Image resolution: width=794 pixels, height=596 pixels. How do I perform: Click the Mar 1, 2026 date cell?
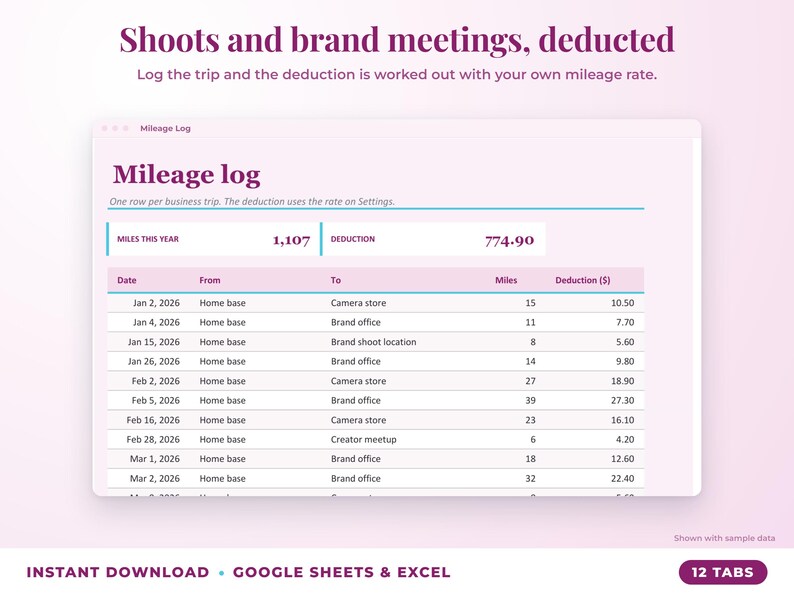(x=154, y=459)
